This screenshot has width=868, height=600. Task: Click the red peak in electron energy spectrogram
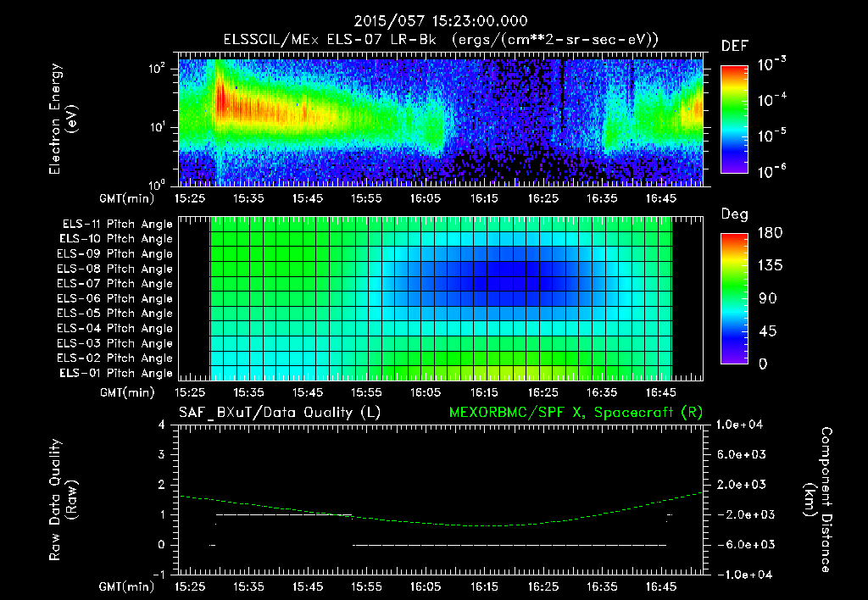(221, 100)
